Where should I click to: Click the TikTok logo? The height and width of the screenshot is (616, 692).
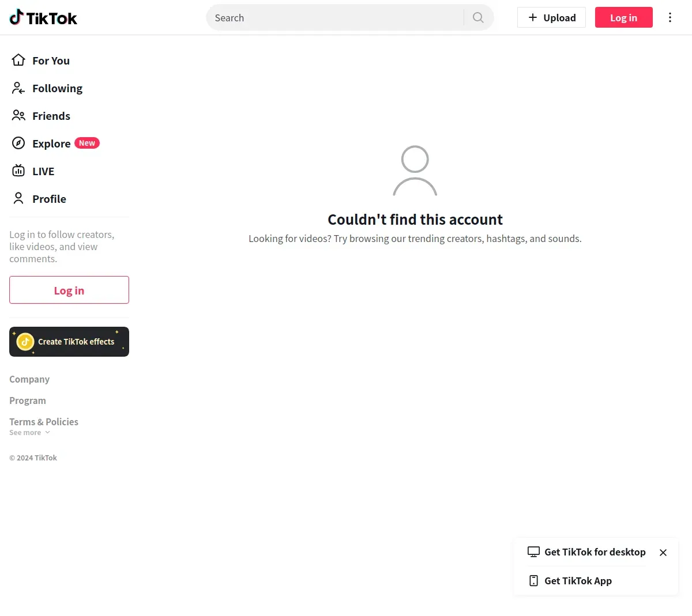(x=43, y=18)
